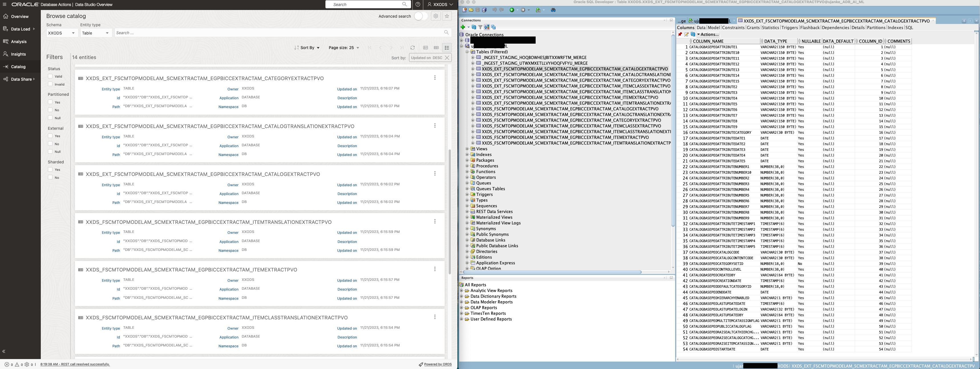This screenshot has height=369, width=980.
Task: Expand the Views node in connections tree
Action: coord(467,149)
